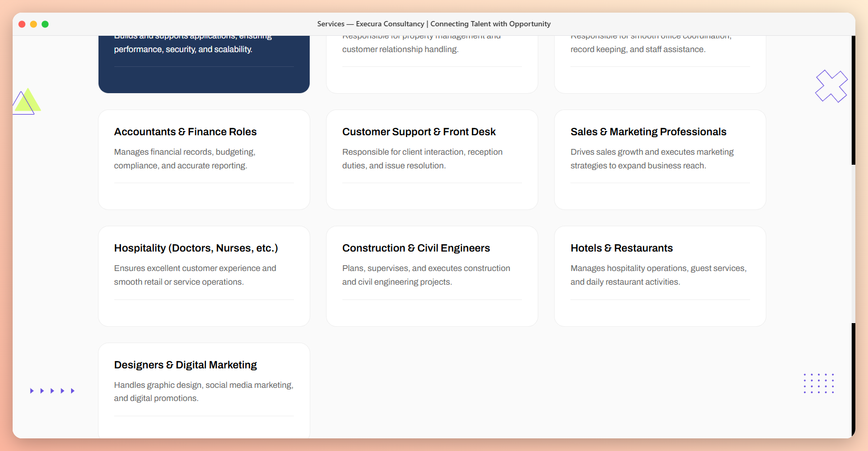Click text 'Responsible for client interaction, reception'
The width and height of the screenshot is (868, 451).
pos(422,152)
